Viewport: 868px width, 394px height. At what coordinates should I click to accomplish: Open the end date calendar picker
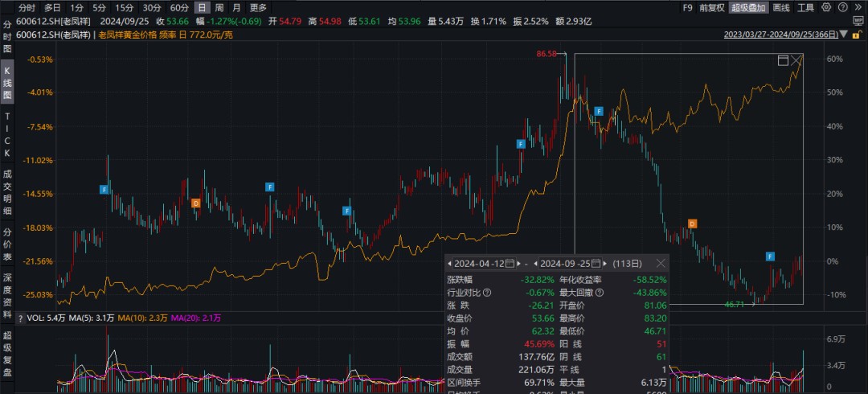[x=596, y=264]
